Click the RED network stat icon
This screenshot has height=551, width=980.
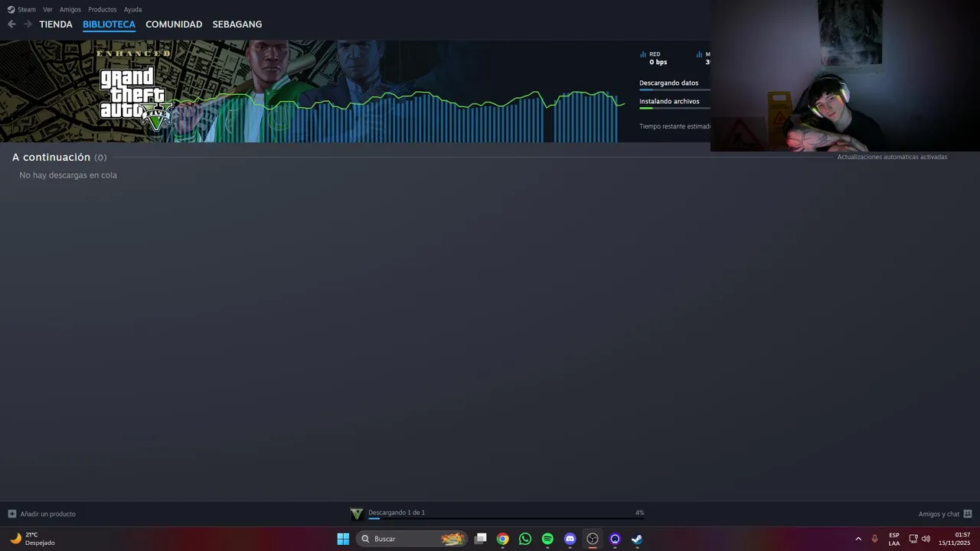643,54
